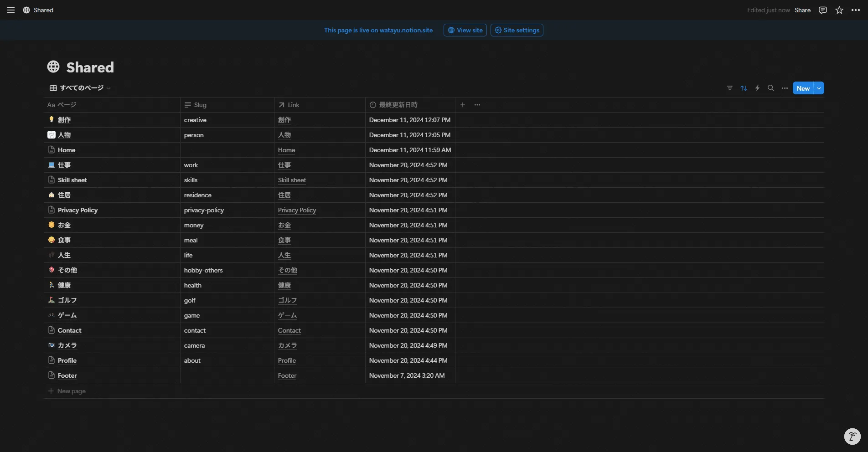Select the 'residence' slug cell
Viewport: 868px width, 452px height.
coord(227,195)
